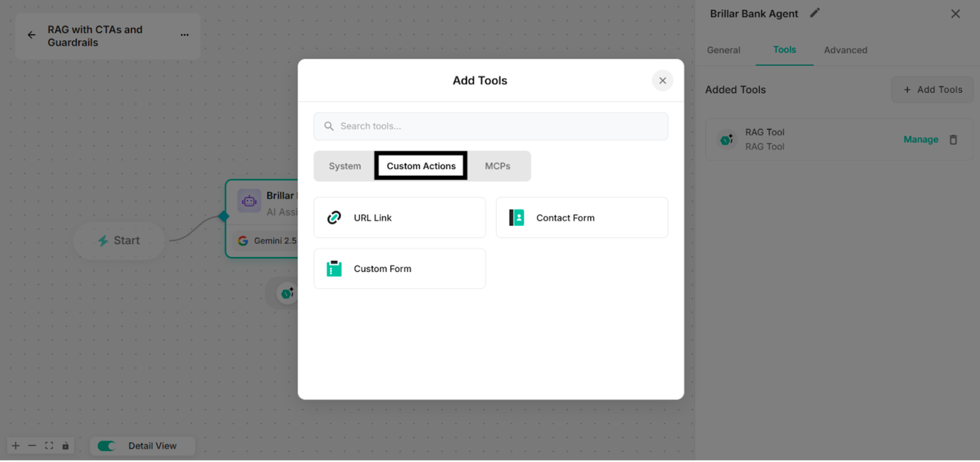The height and width of the screenshot is (462, 980).
Task: Toggle Detail View off
Action: pyautogui.click(x=107, y=446)
